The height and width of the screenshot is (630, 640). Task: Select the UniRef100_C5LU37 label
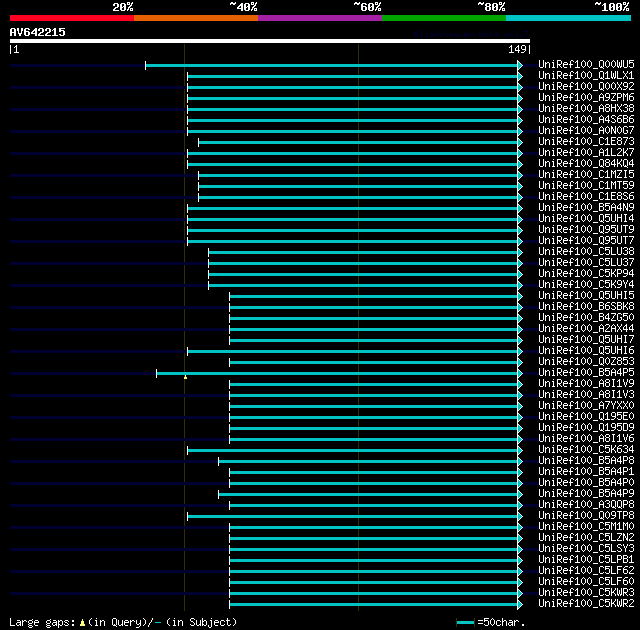coord(586,263)
